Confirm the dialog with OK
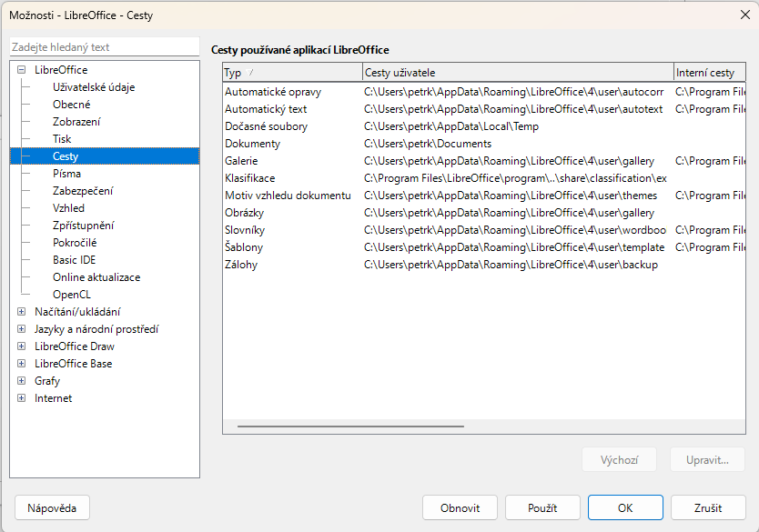759x532 pixels. click(x=625, y=507)
